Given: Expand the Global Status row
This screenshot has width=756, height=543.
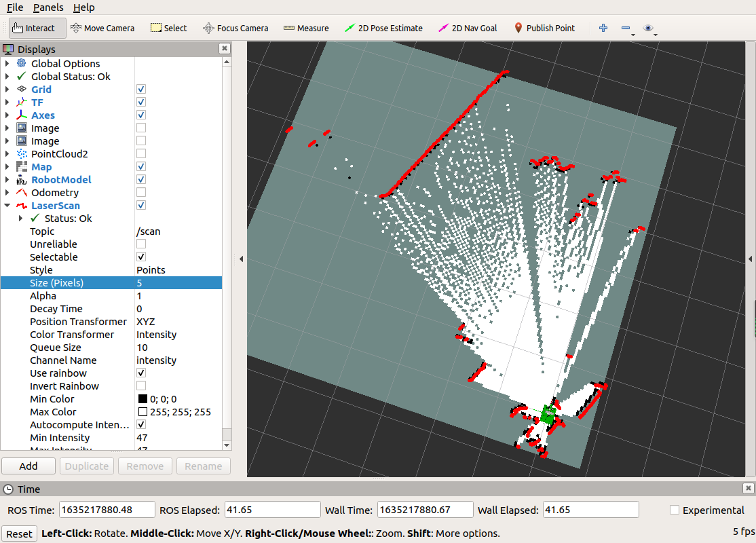Looking at the screenshot, I should [x=7, y=76].
